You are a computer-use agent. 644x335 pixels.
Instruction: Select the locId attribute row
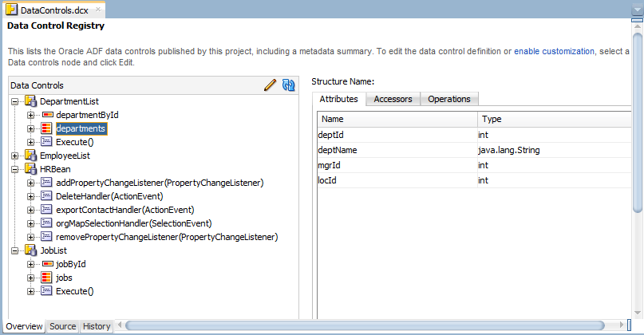coord(474,180)
